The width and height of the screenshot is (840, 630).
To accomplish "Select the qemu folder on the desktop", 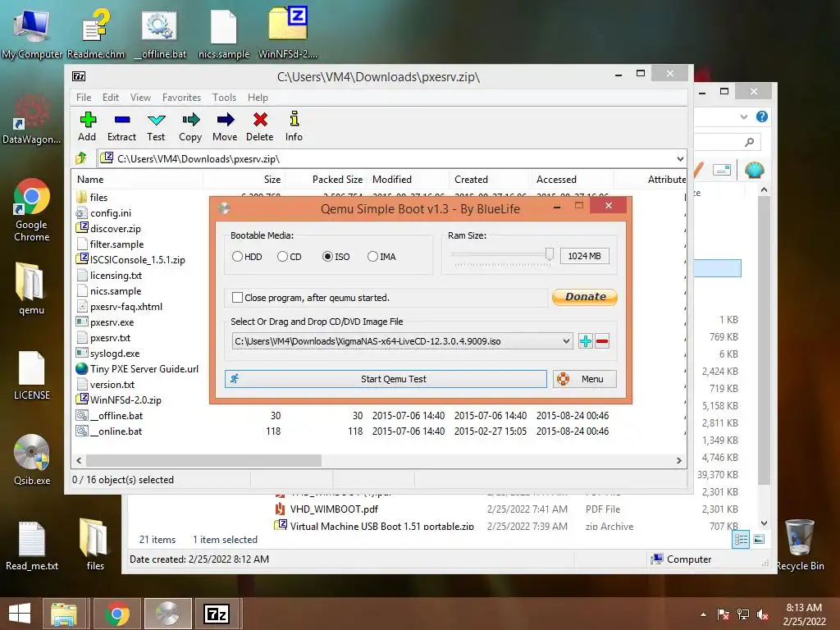I will (32, 288).
